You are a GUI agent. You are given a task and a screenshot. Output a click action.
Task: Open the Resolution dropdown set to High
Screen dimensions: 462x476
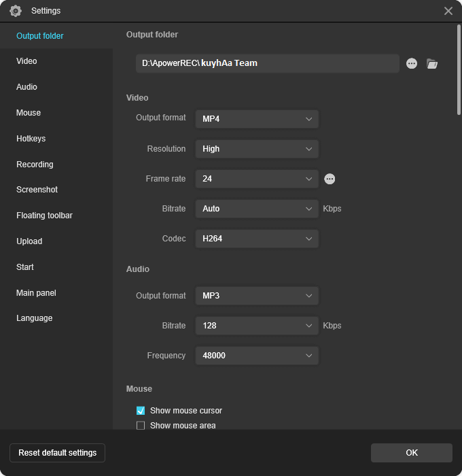click(257, 149)
